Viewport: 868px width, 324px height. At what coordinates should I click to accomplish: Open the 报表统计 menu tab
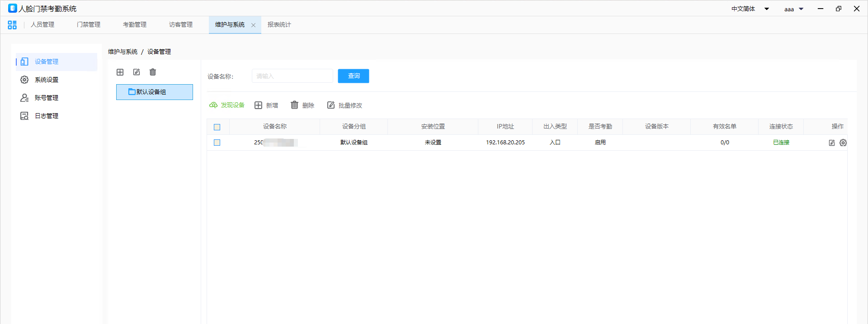coord(279,25)
